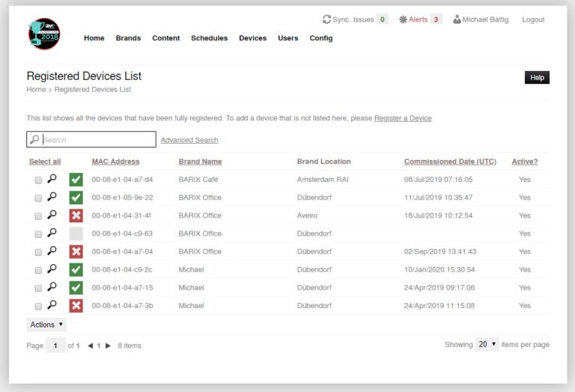Viewport: 575px width, 392px height.
Task: Select the checkbox for device 00-08-e1-04-c9-2c
Action: [38, 269]
